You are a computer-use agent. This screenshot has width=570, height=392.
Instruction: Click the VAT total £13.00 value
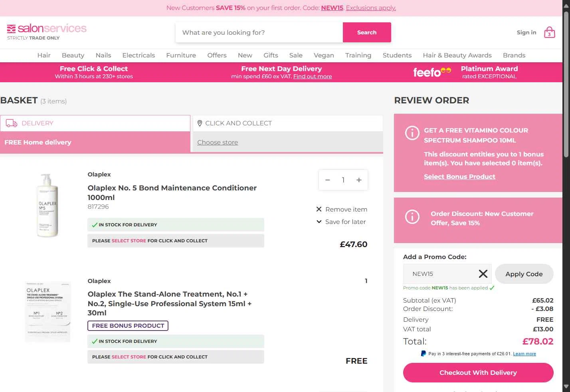tap(543, 329)
